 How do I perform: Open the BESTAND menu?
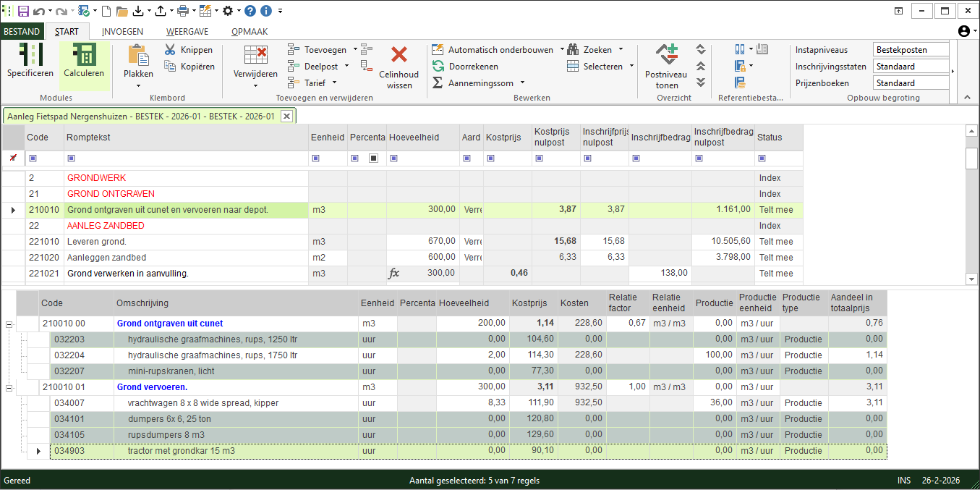coord(22,32)
